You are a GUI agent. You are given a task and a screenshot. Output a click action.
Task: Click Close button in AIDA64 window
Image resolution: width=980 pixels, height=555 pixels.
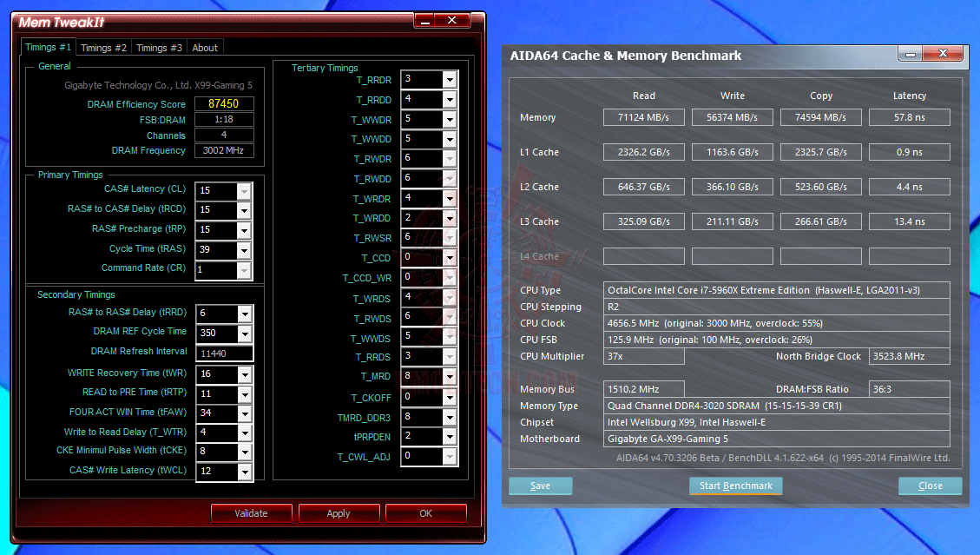point(930,486)
